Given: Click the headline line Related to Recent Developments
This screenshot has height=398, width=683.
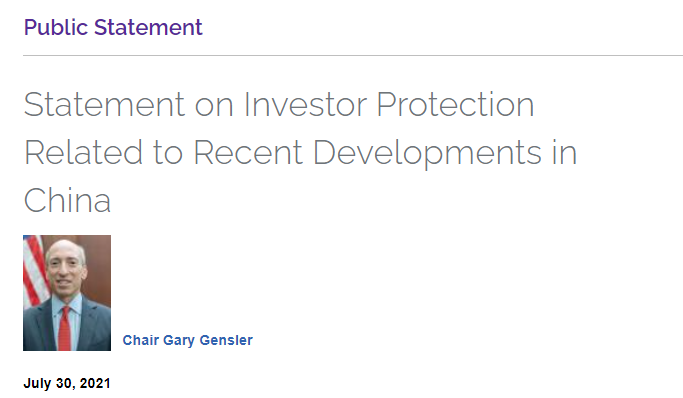Looking at the screenshot, I should (301, 153).
